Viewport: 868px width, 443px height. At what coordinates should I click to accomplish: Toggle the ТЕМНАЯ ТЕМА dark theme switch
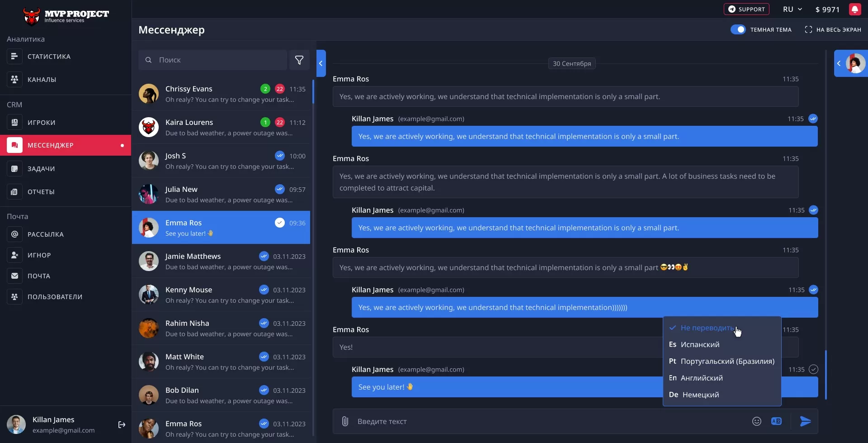click(738, 29)
